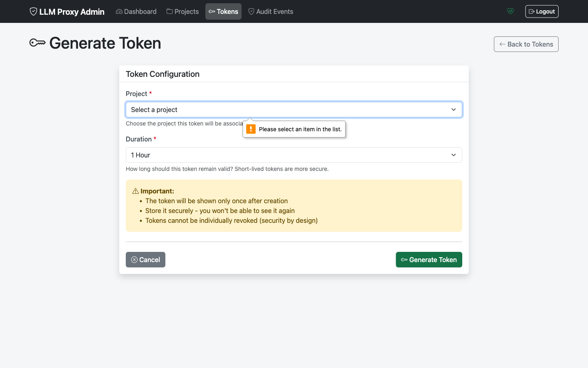Click the key icon on the Generate Token button
Image resolution: width=588 pixels, height=368 pixels.
[403, 260]
